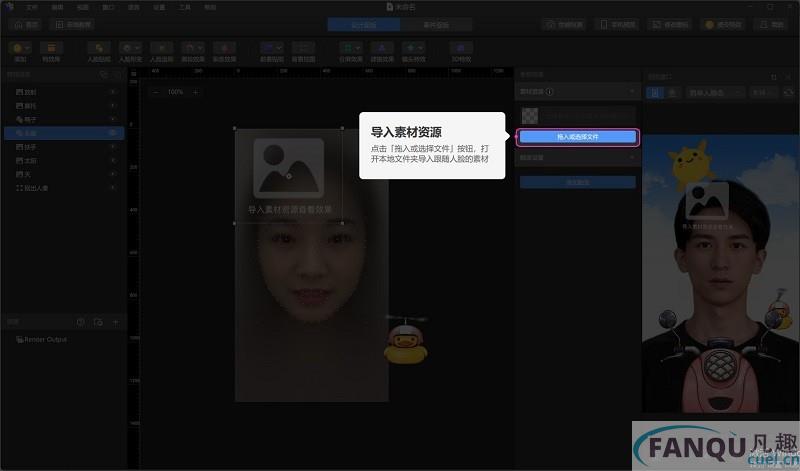This screenshot has height=471, width=800.
Task: Expand the 分屏效果 dropdown arrow
Action: [x=357, y=48]
